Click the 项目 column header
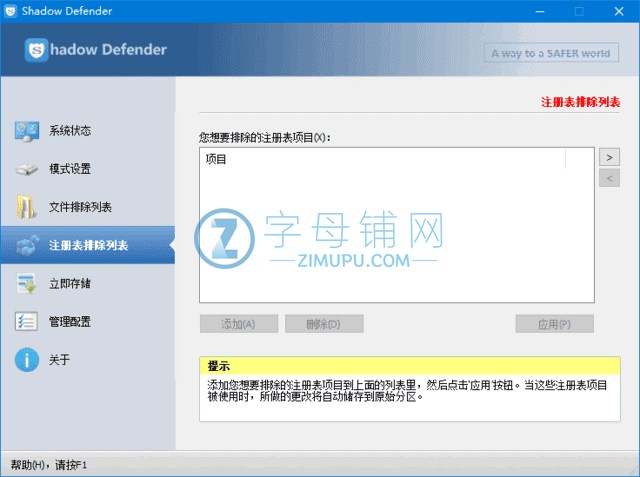 (382, 159)
